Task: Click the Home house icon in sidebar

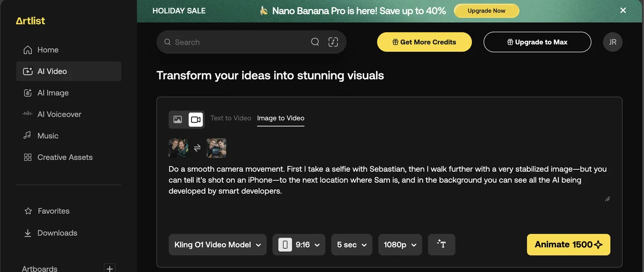Action: pyautogui.click(x=28, y=50)
